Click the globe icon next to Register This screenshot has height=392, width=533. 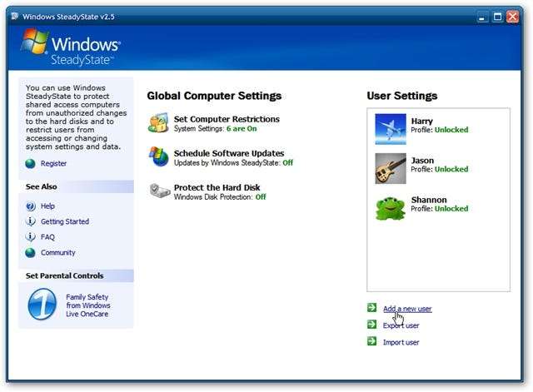click(30, 163)
